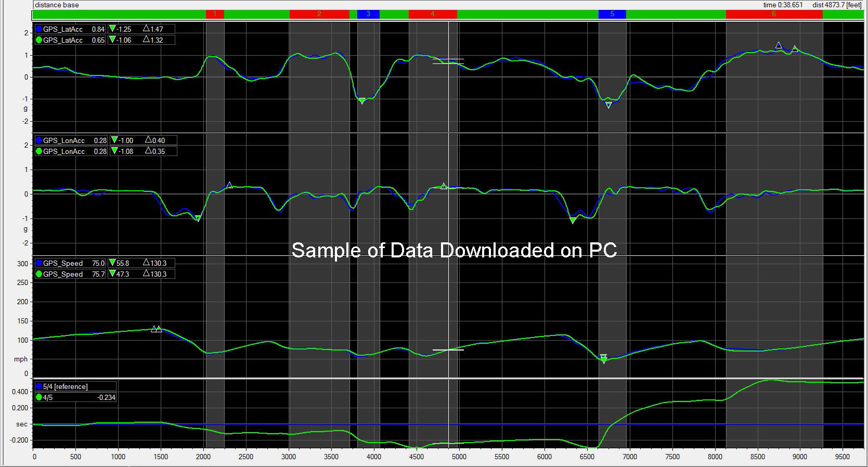Click the 4500 tick on the distance axis
Viewport: 868px width, 467px height.
click(417, 457)
